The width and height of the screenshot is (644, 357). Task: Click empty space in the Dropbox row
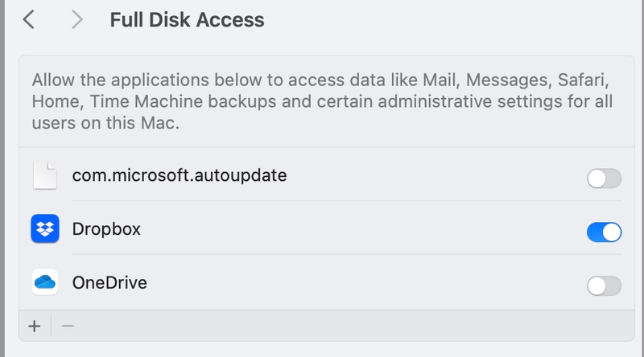362,230
